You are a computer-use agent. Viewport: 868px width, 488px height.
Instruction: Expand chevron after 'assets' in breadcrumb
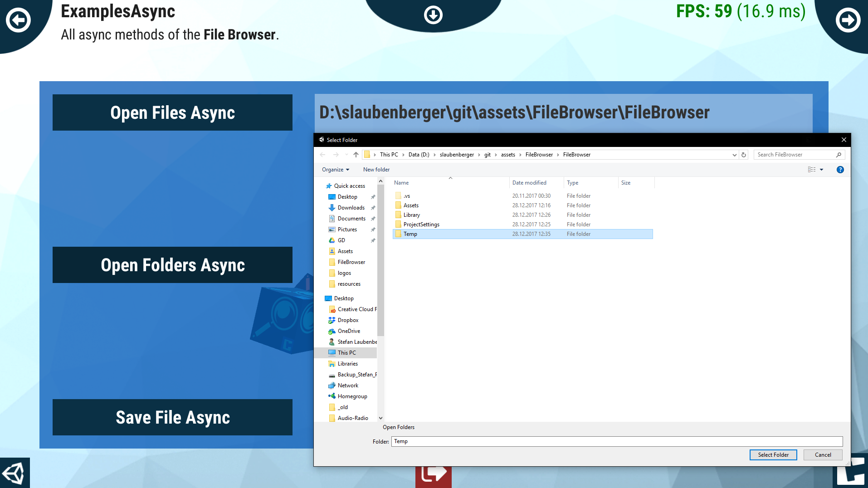point(520,155)
